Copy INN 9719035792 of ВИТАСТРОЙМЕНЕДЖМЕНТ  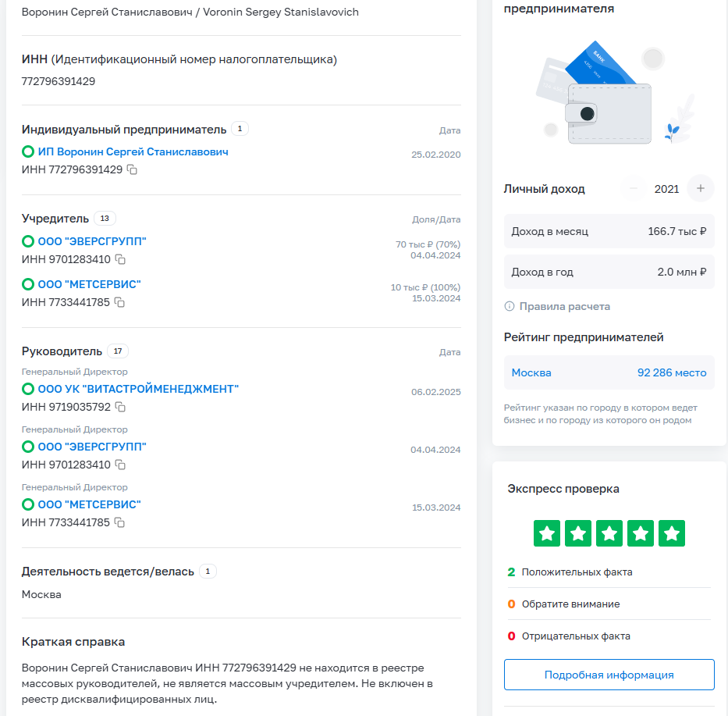click(x=120, y=407)
